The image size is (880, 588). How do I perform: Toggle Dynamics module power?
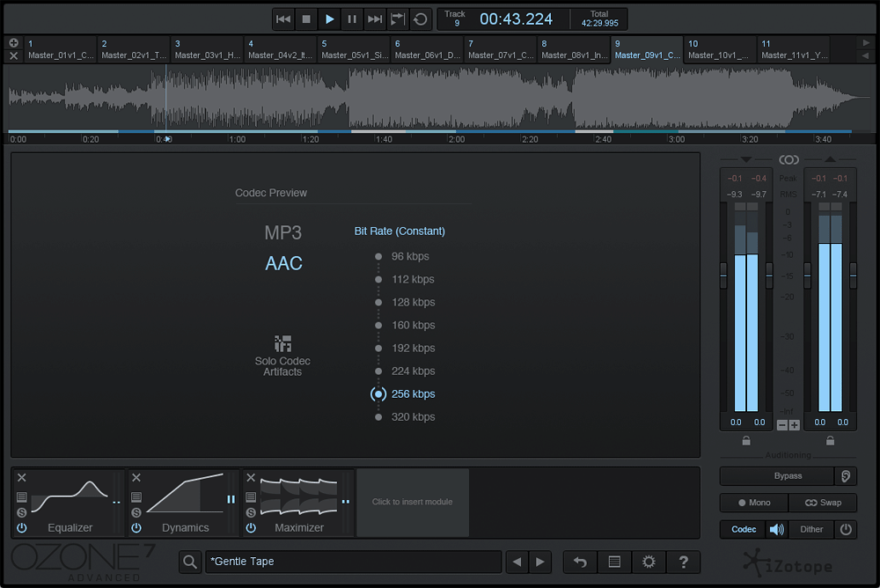pyautogui.click(x=136, y=528)
